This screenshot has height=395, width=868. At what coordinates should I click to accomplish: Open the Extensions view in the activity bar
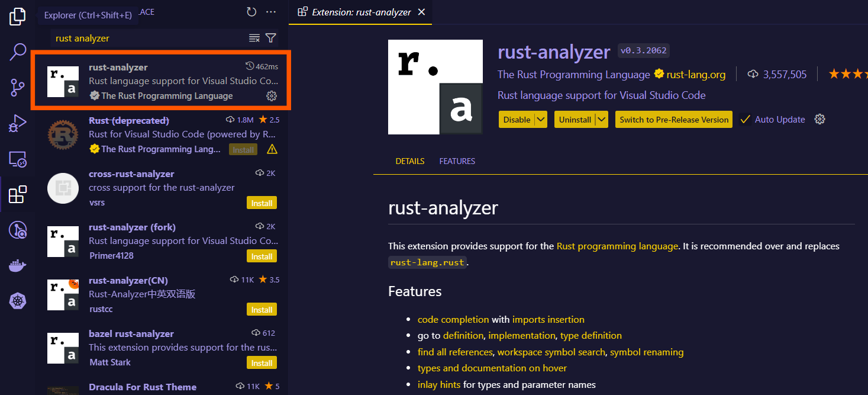(x=18, y=194)
